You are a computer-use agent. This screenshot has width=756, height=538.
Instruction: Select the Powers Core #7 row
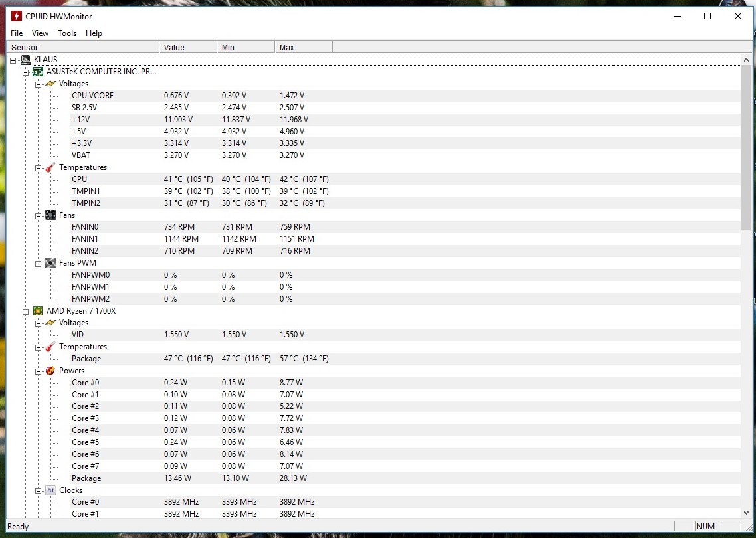(405, 466)
